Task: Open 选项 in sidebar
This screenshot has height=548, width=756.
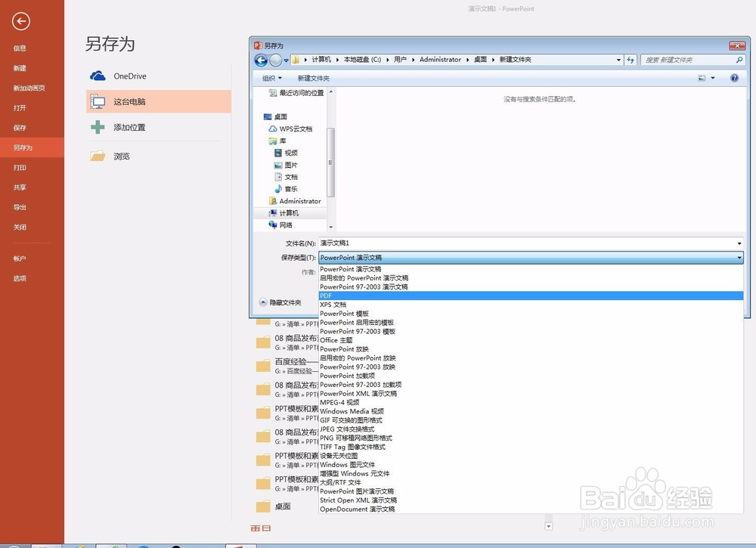Action: (x=20, y=279)
